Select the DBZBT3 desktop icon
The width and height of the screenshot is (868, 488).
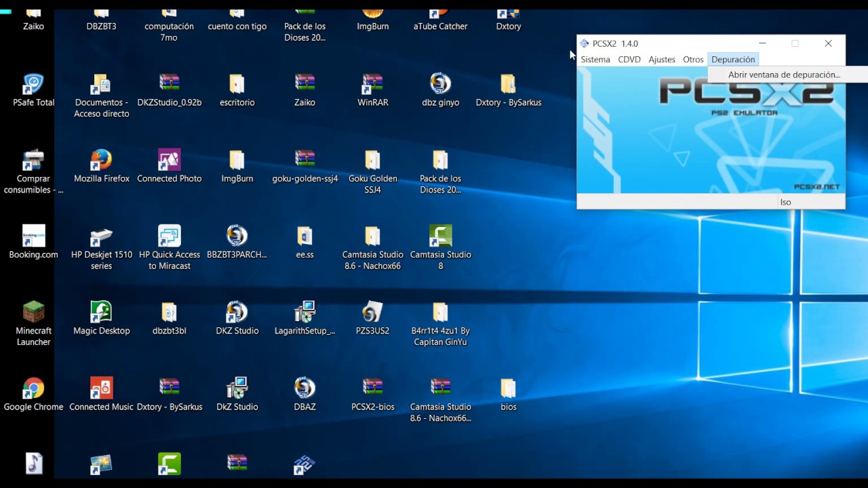pos(102,19)
